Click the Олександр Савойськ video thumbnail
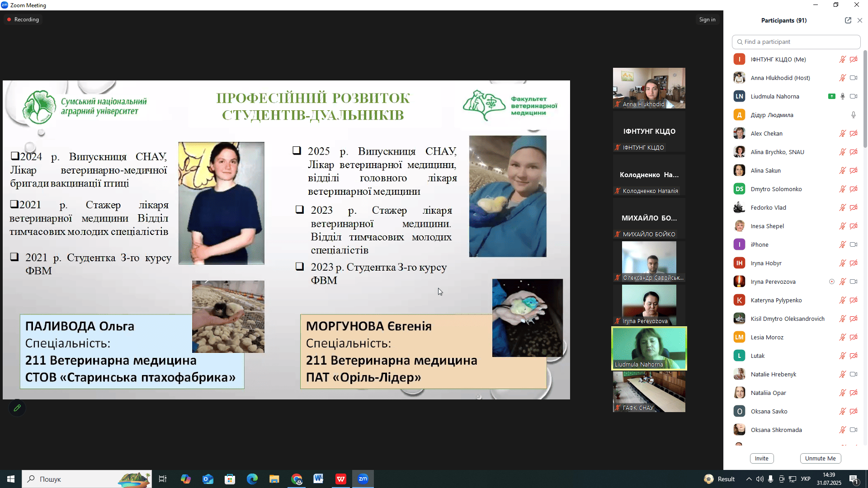The image size is (868, 488). [x=649, y=262]
